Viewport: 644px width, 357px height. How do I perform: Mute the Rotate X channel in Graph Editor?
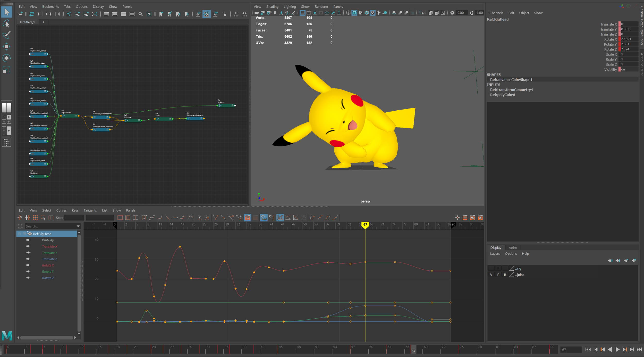[x=28, y=265]
